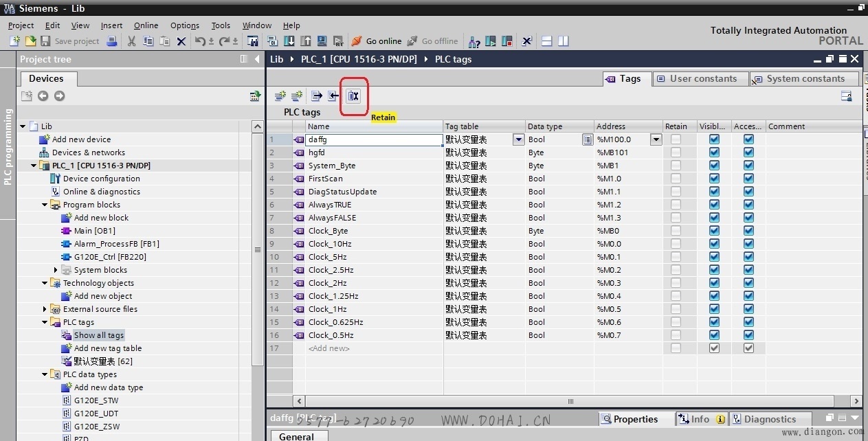Image resolution: width=868 pixels, height=441 pixels.
Task: Start the CPU icon
Action: tap(491, 41)
